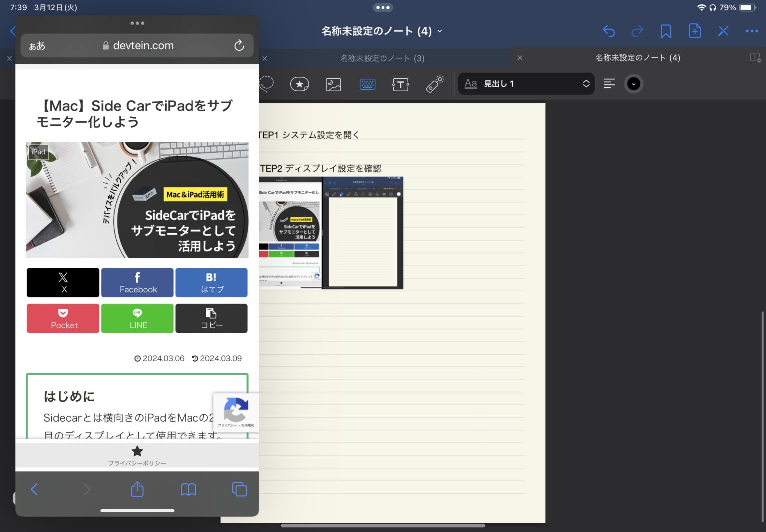Redo the last undone change
The width and height of the screenshot is (766, 532).
(x=637, y=31)
